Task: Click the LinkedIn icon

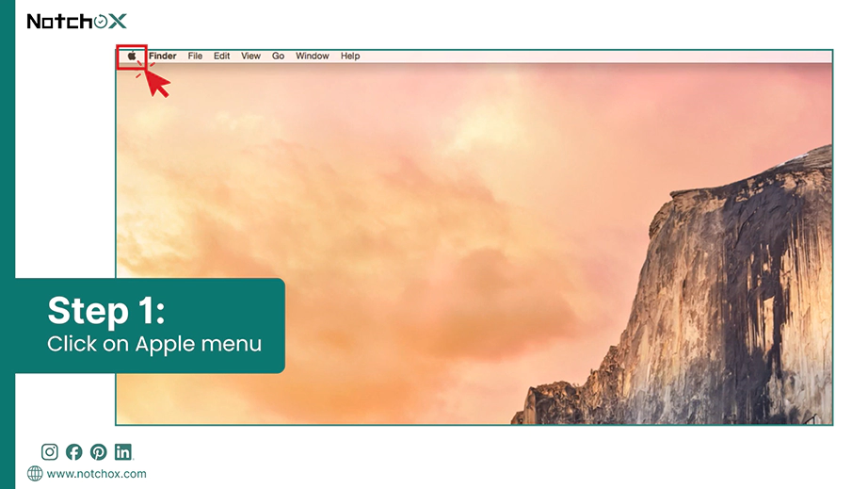Action: [123, 452]
